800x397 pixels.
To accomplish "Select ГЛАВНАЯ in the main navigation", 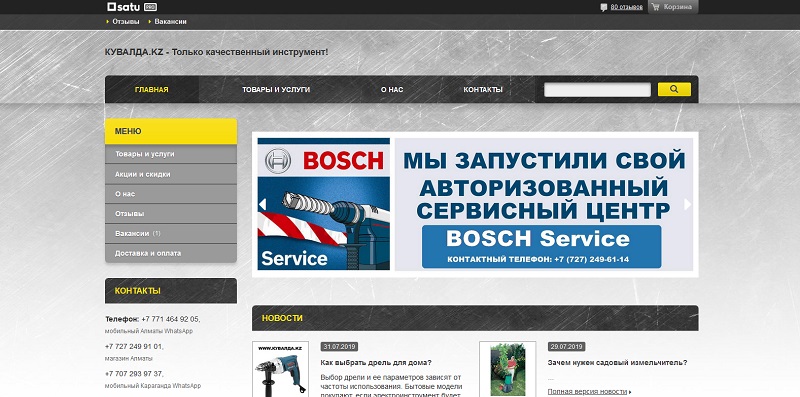I will [152, 89].
